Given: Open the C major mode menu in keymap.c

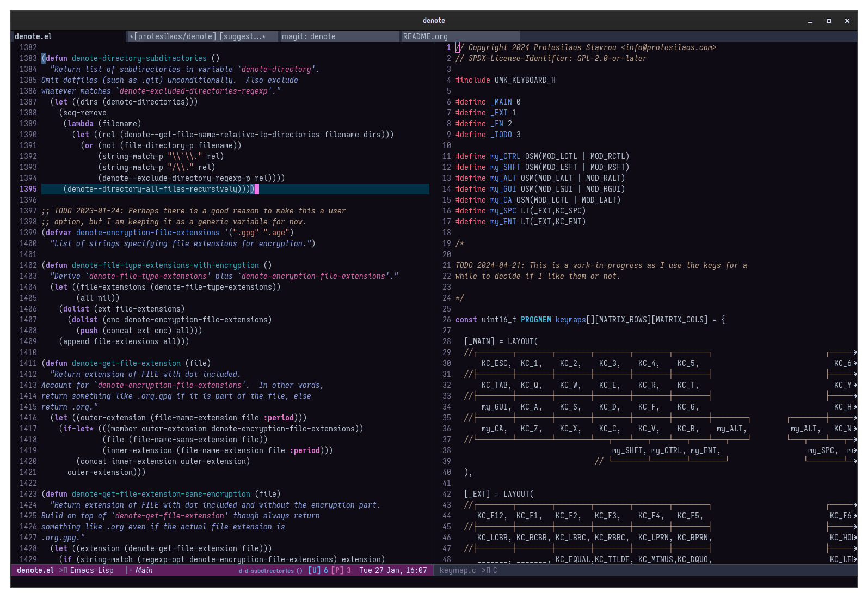Looking at the screenshot, I should click(x=495, y=570).
